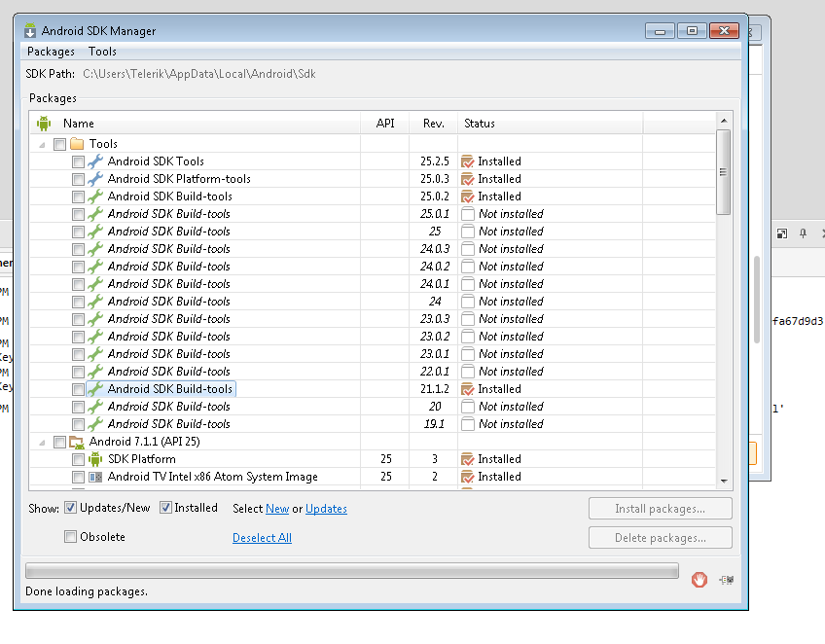Click the Updates selection link
825x644 pixels.
pos(326,509)
